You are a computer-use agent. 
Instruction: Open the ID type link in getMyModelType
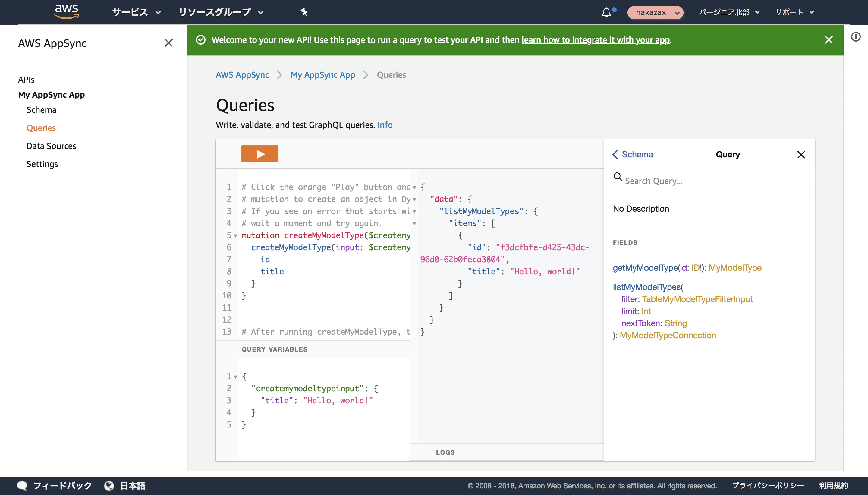coord(696,268)
